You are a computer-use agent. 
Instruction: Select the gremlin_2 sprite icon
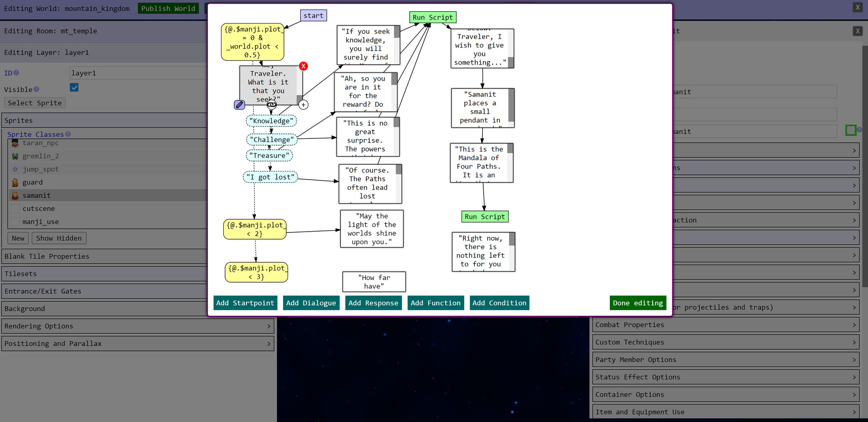click(15, 156)
